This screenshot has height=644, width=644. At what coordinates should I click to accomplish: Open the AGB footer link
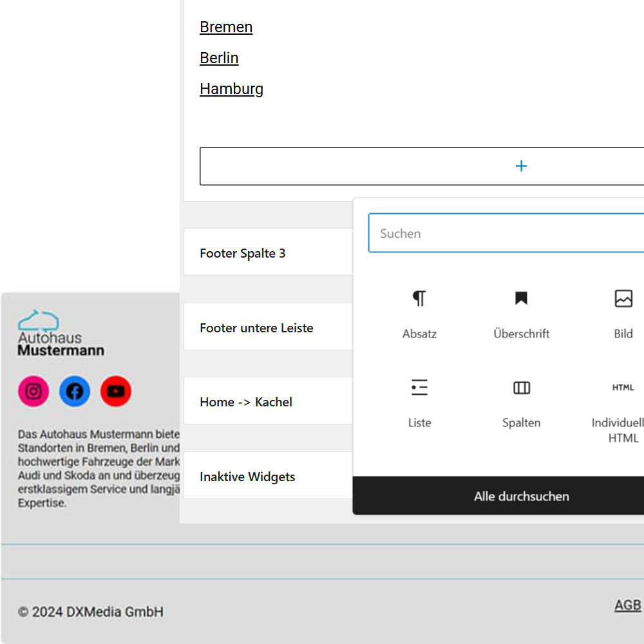[x=627, y=605]
